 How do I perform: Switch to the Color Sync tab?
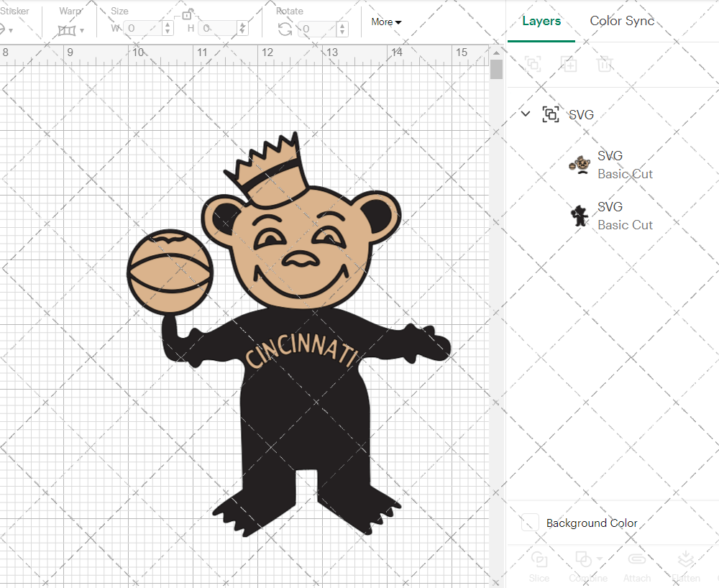click(622, 21)
